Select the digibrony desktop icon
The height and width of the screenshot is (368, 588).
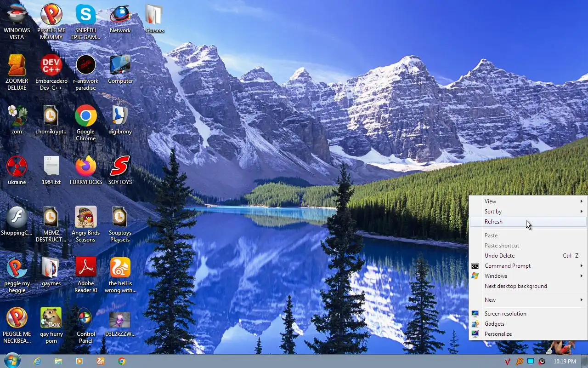click(x=120, y=120)
